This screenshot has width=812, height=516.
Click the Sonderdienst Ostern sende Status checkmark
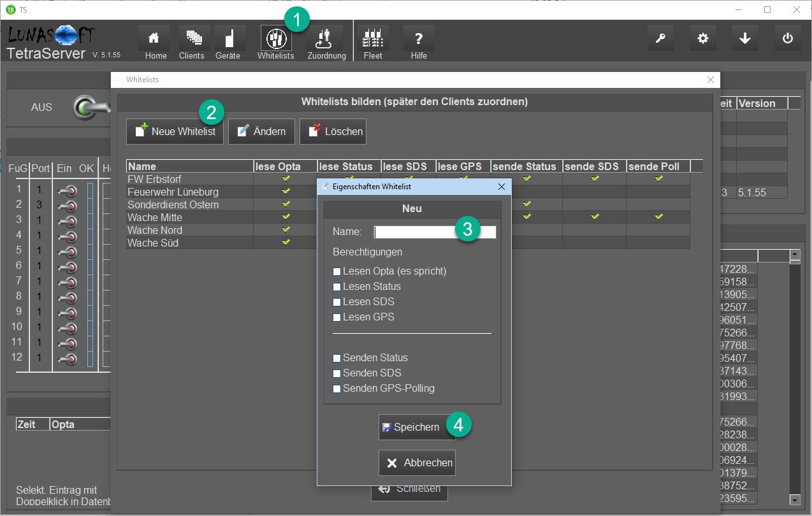tap(526, 204)
